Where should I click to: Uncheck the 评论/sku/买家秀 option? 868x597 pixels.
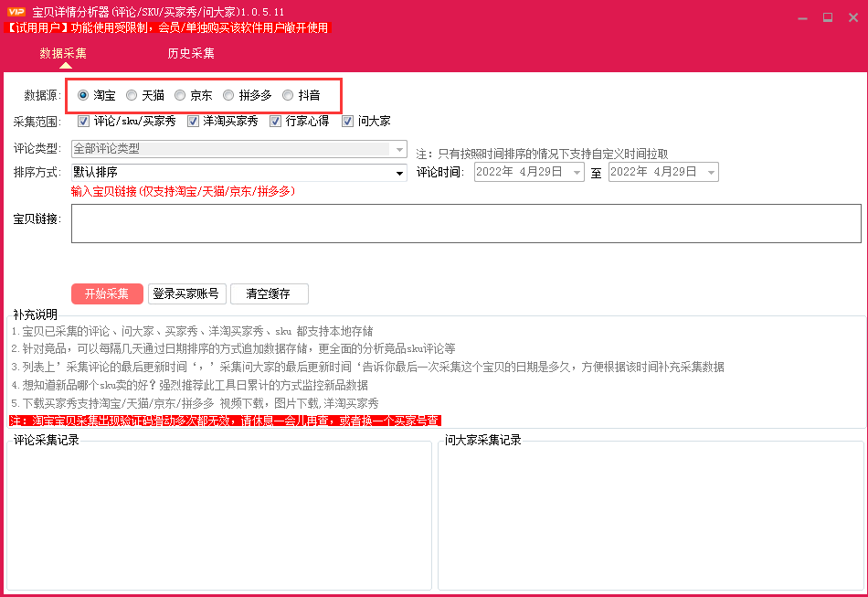pyautogui.click(x=82, y=120)
